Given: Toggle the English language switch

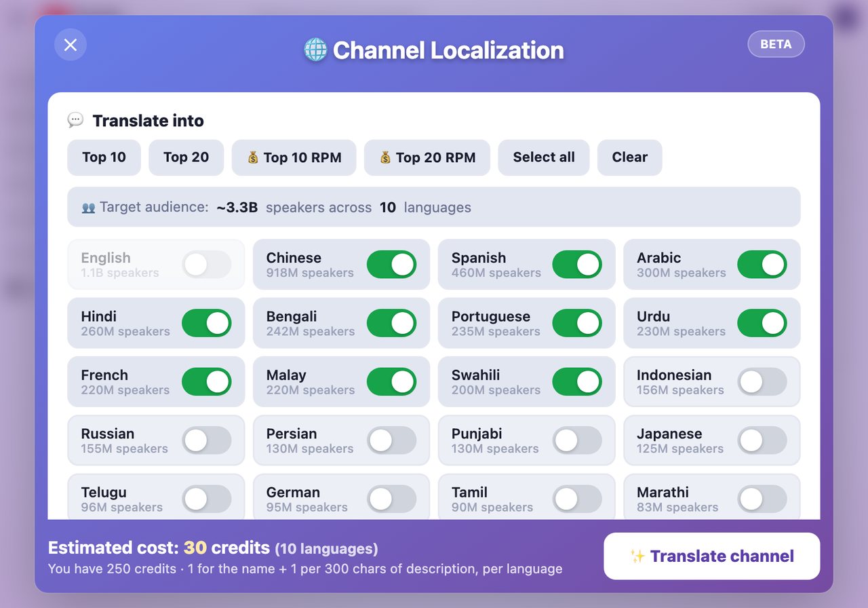Looking at the screenshot, I should tap(206, 265).
